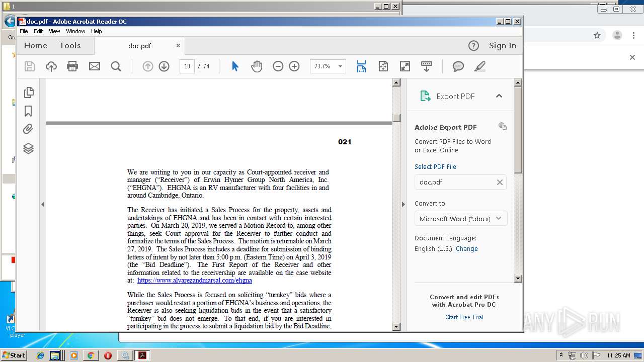
Task: Print the document with the printer icon
Action: click(72, 66)
